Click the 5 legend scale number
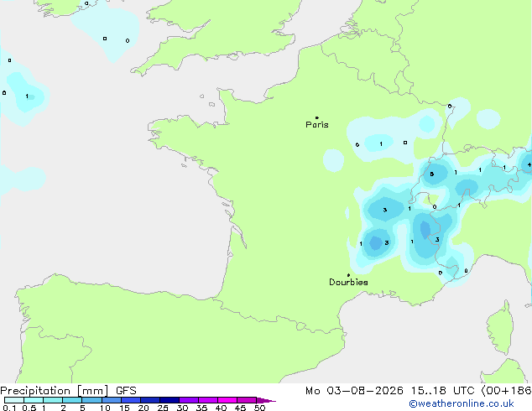Image resolution: width=532 pixels, height=411 pixels. tap(82, 408)
